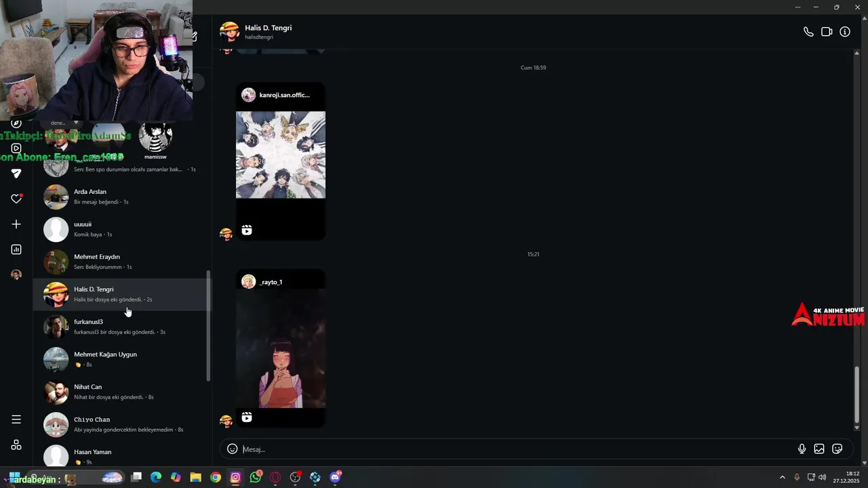
Task: Start a video call in the chat header
Action: (827, 32)
